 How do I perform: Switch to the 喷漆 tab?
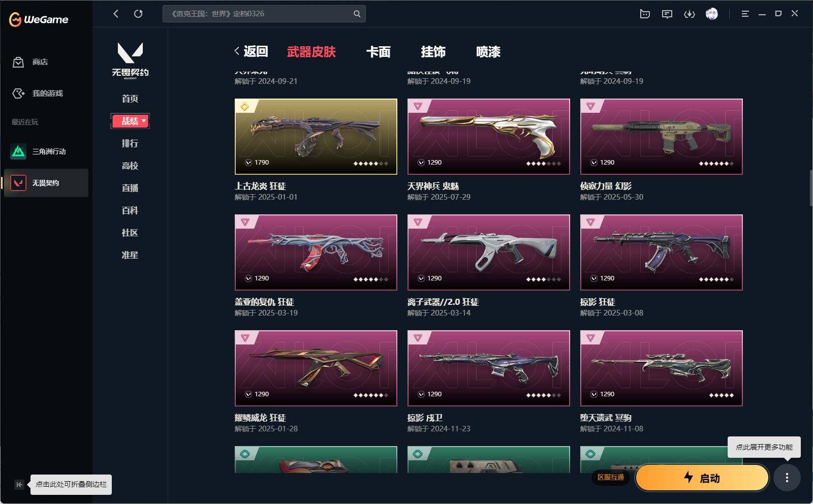[x=488, y=52]
